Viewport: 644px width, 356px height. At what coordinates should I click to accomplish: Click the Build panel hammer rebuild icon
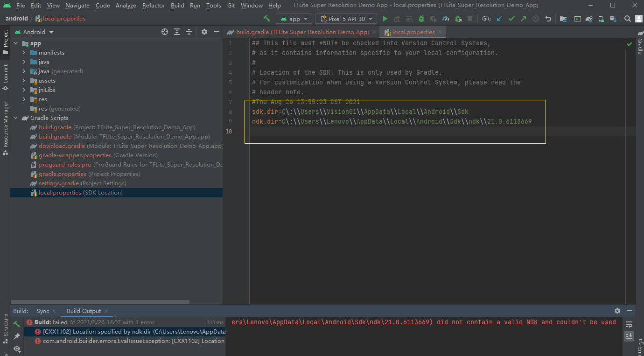tap(17, 323)
